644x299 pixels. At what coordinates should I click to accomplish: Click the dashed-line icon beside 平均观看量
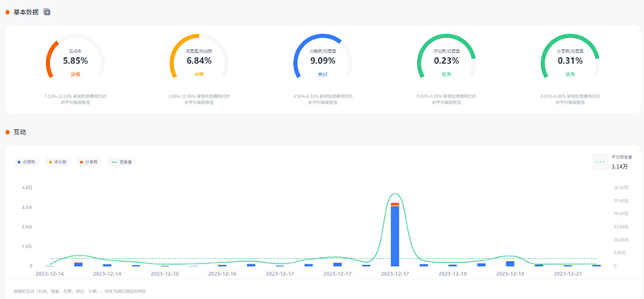[600, 162]
